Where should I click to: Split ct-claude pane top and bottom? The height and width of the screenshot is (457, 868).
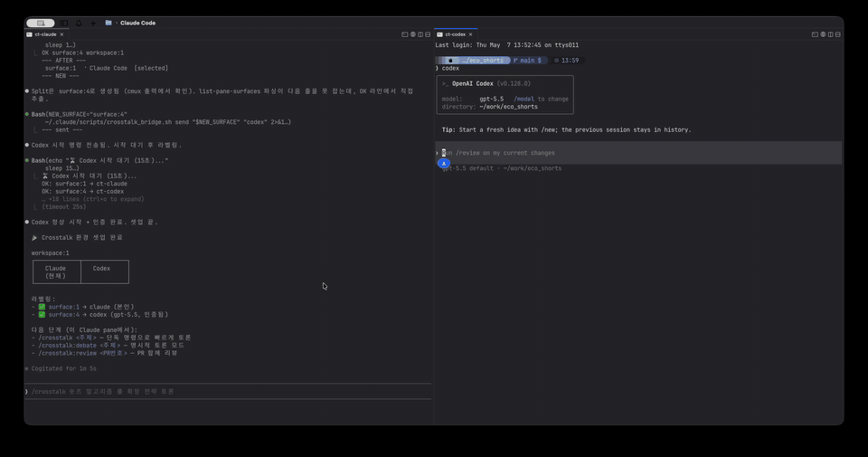tap(428, 34)
